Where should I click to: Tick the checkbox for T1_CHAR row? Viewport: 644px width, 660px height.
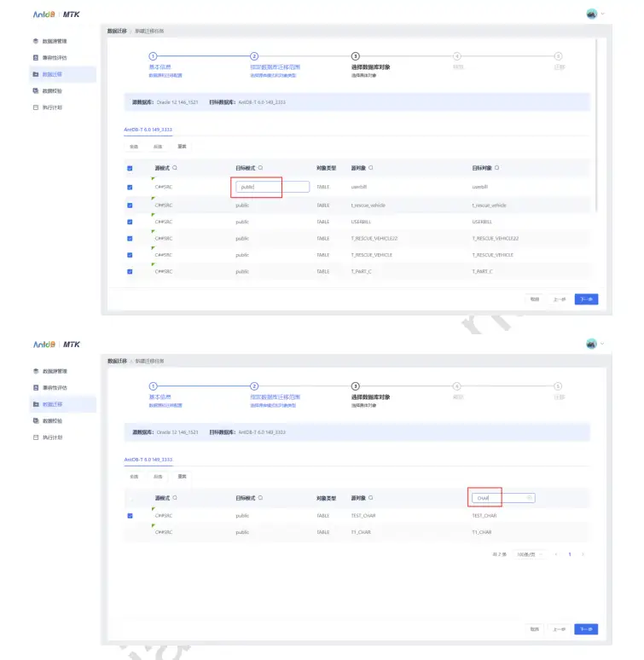[130, 532]
